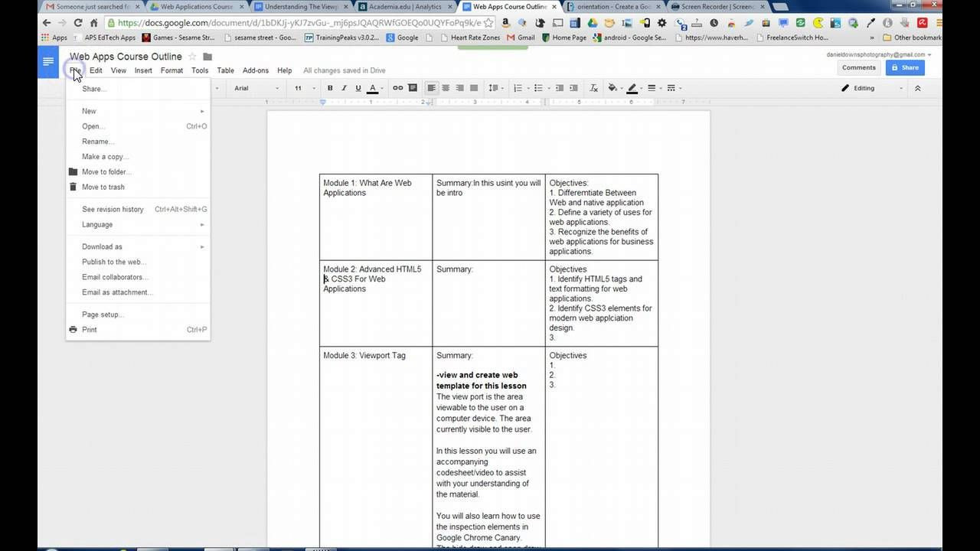Star the Web Apps Course Outline document
The height and width of the screenshot is (551, 980).
(x=192, y=57)
